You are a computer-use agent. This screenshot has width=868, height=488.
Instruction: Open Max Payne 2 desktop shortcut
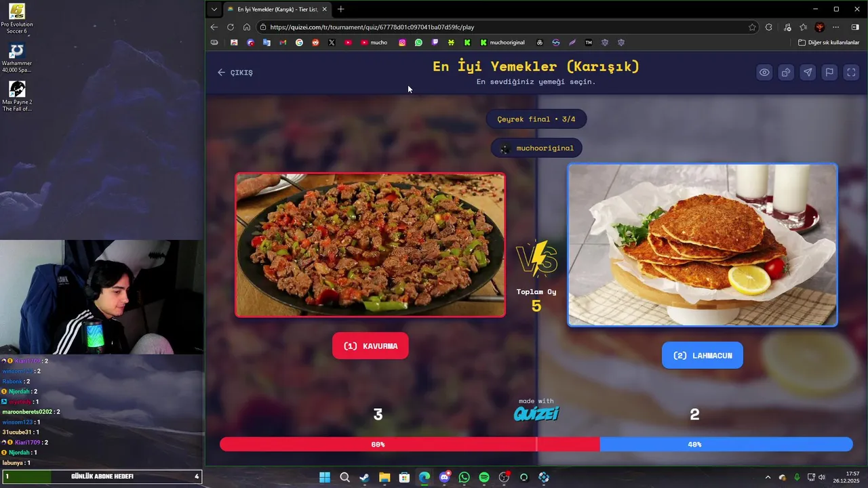[17, 97]
